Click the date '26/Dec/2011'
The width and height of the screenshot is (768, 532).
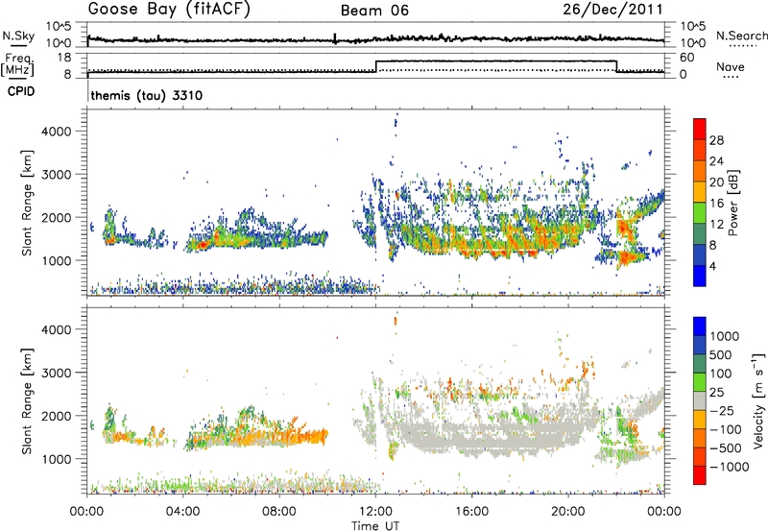click(x=612, y=9)
